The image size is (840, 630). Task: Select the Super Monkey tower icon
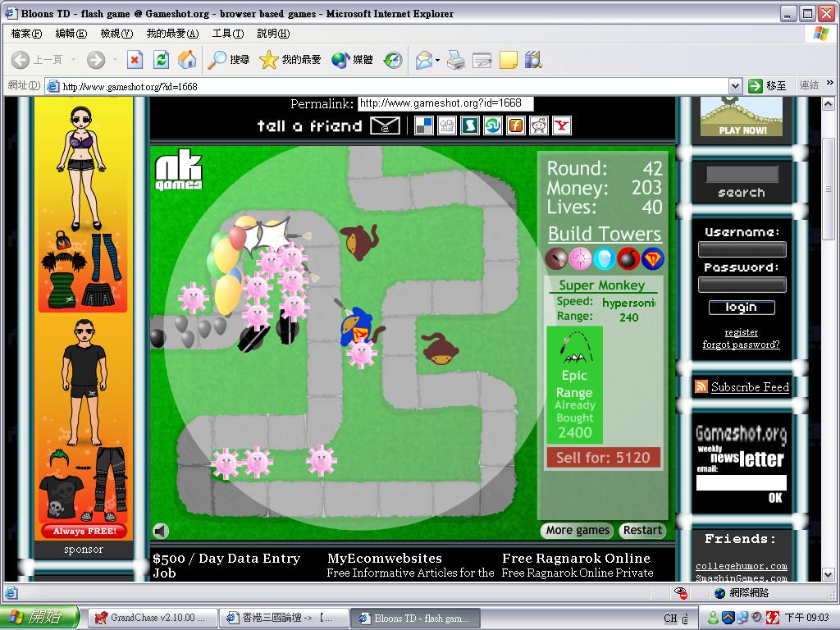652,258
